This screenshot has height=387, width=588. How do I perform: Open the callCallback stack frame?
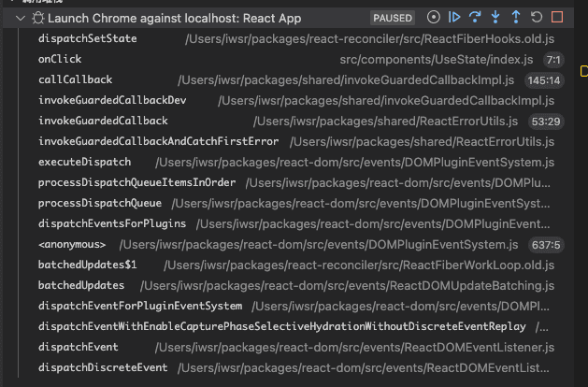(75, 79)
